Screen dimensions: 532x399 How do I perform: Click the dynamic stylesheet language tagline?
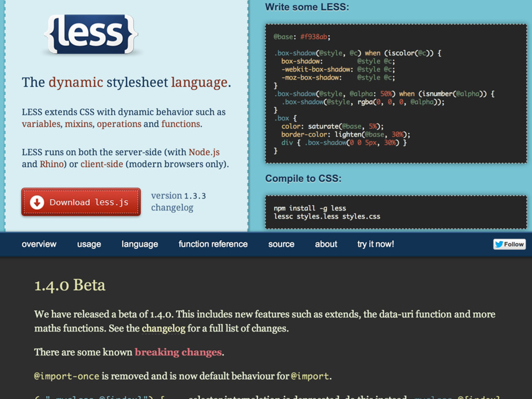(126, 82)
